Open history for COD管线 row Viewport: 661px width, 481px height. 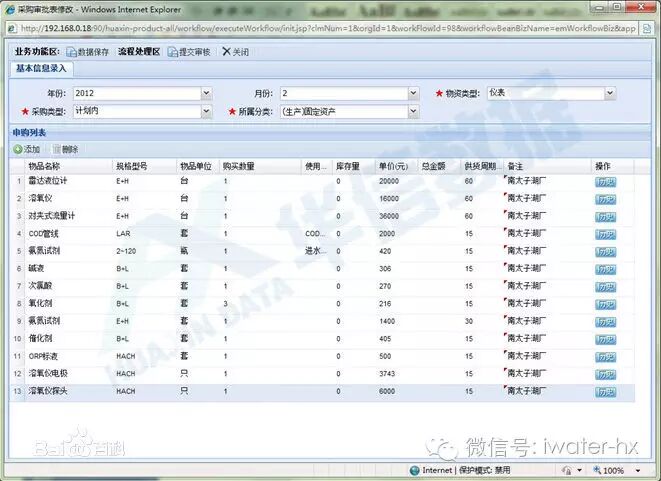605,234
